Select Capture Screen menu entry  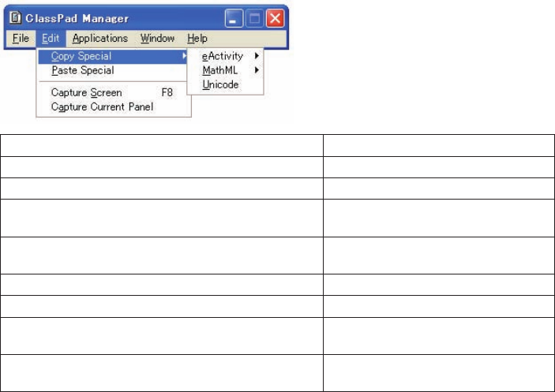coord(113,92)
